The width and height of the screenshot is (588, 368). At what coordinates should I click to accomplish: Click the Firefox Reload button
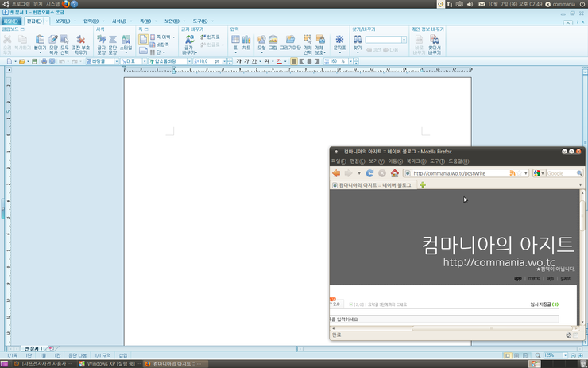tap(370, 173)
